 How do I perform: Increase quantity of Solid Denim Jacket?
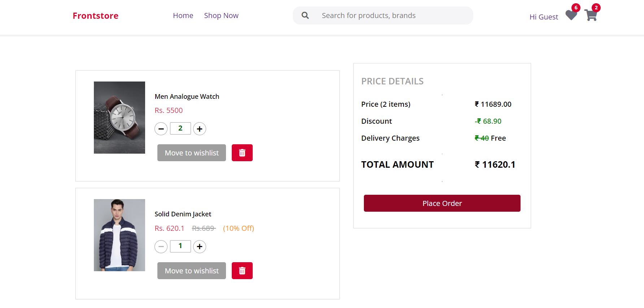pyautogui.click(x=200, y=247)
